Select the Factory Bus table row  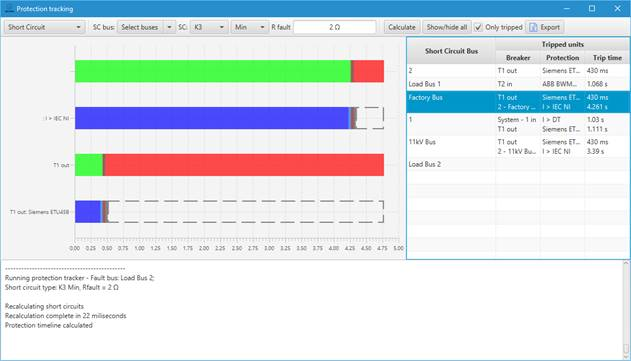pyautogui.click(x=518, y=102)
